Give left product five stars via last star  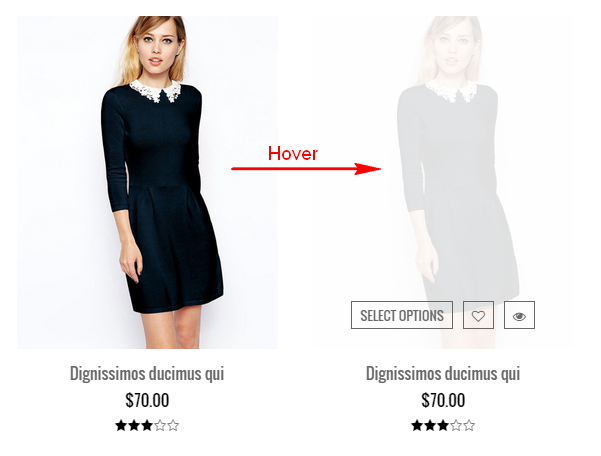click(x=173, y=426)
